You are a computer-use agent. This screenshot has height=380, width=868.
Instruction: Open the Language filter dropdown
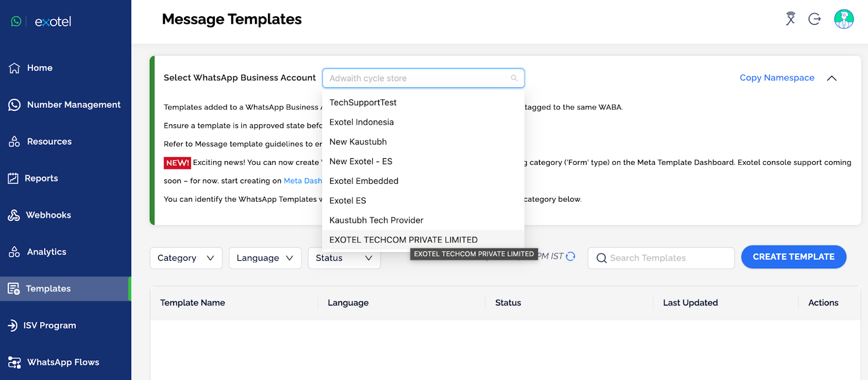pos(265,258)
